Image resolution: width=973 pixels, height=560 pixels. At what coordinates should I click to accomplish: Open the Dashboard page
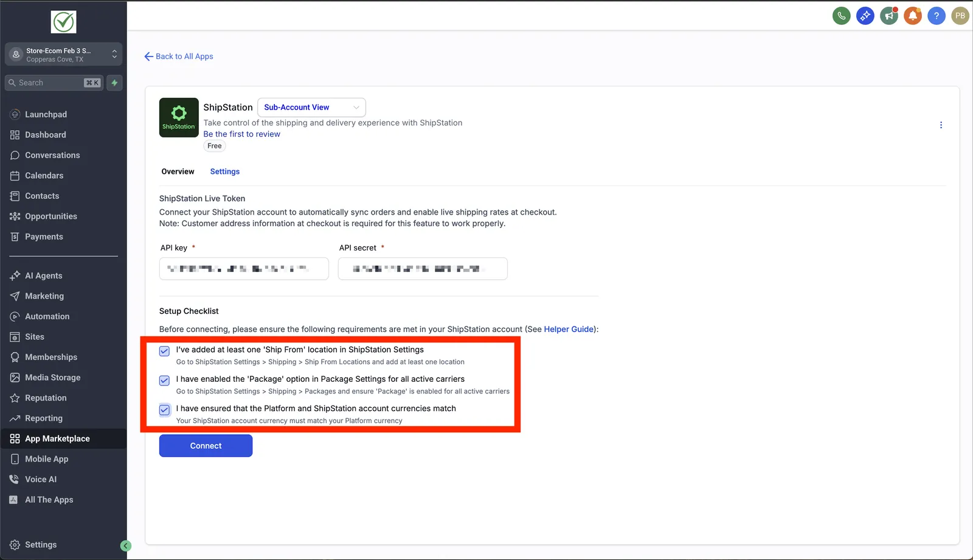63,135
